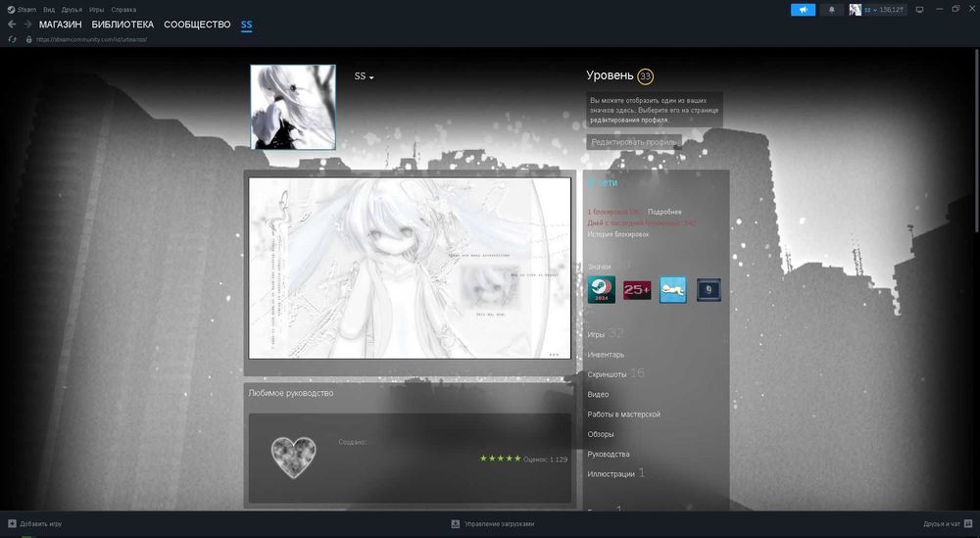This screenshot has width=980, height=538.
Task: Click the downloads icon in bottom bar
Action: pyautogui.click(x=456, y=523)
